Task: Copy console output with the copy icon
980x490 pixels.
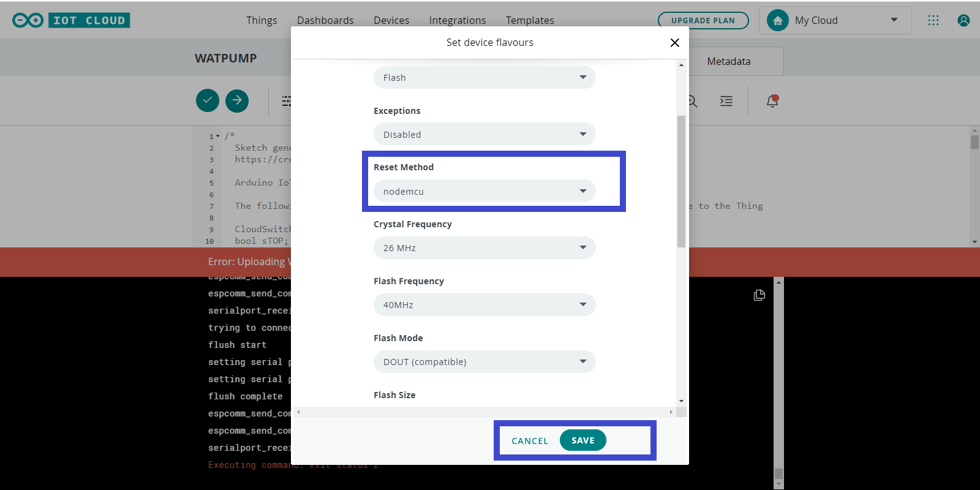Action: 759,295
